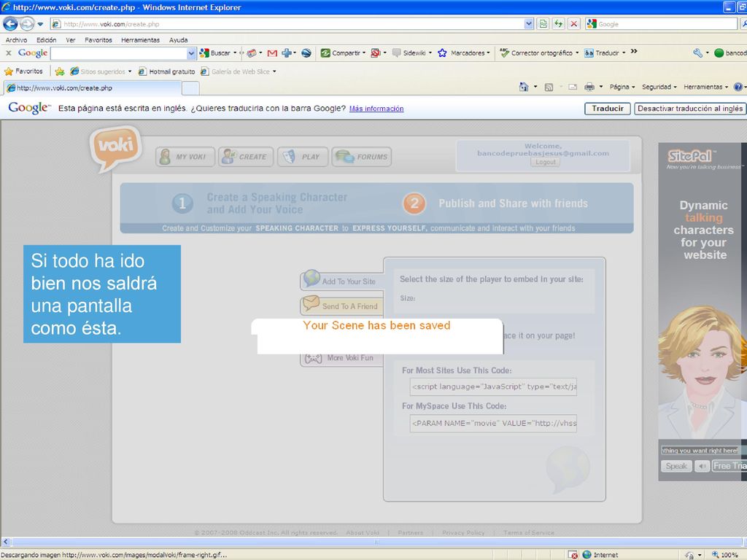Click the compatibility view icon beside address bar
The width and height of the screenshot is (747, 560).
pyautogui.click(x=543, y=24)
